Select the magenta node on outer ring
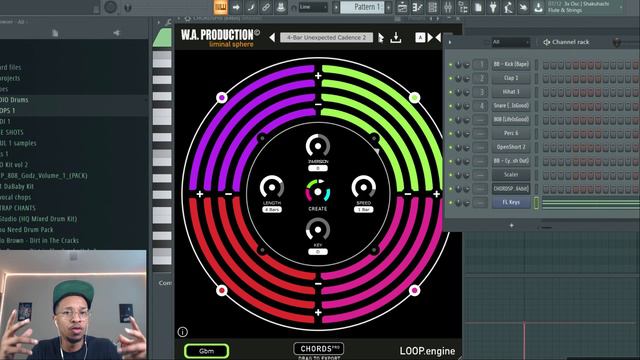The width and height of the screenshot is (640, 360). pyautogui.click(x=414, y=290)
